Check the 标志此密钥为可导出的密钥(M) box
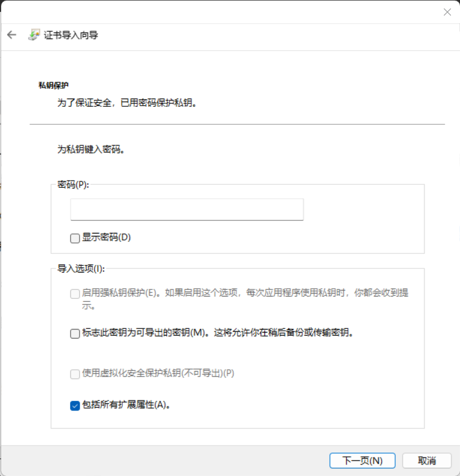 tap(75, 333)
